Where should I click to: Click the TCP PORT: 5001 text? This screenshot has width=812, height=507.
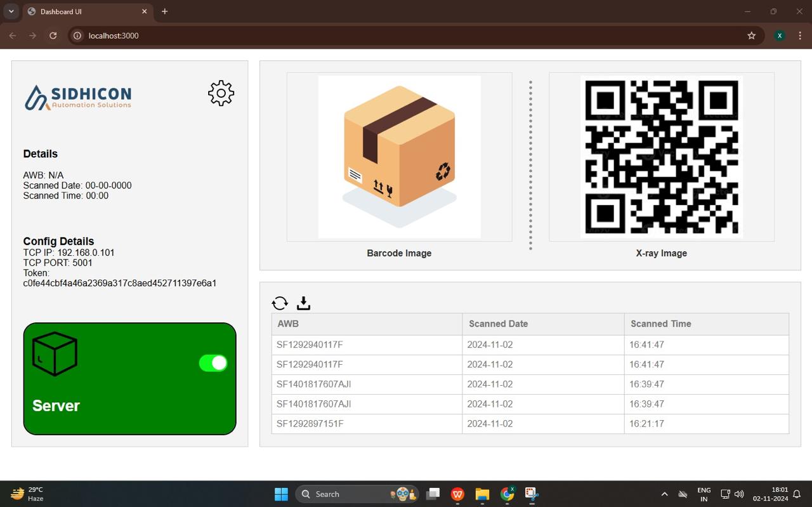tap(58, 263)
